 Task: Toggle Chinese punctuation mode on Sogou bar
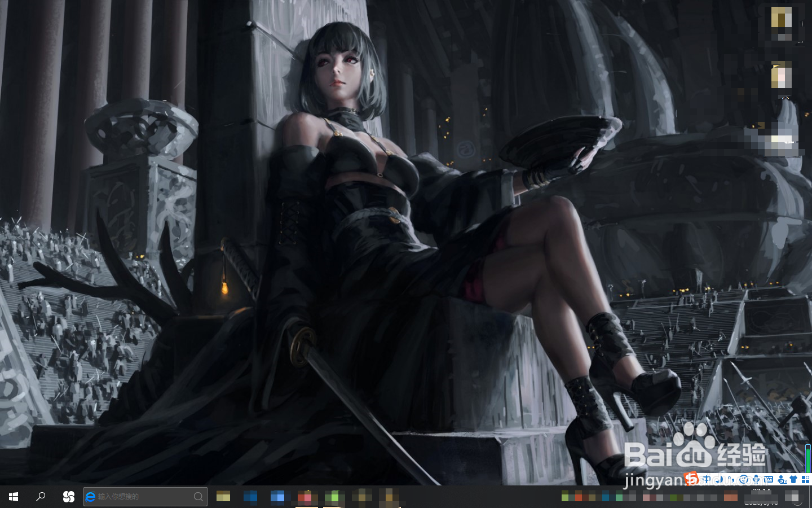pos(731,479)
